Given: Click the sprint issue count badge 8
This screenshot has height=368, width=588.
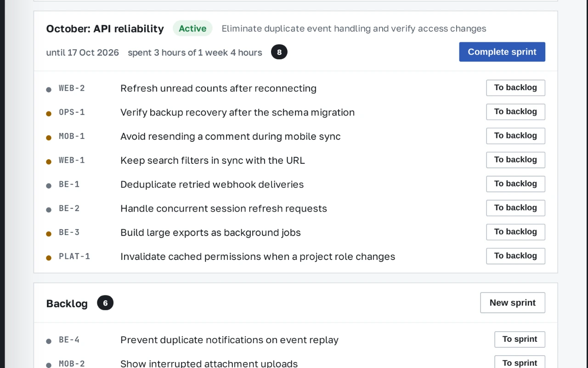Looking at the screenshot, I should [279, 52].
